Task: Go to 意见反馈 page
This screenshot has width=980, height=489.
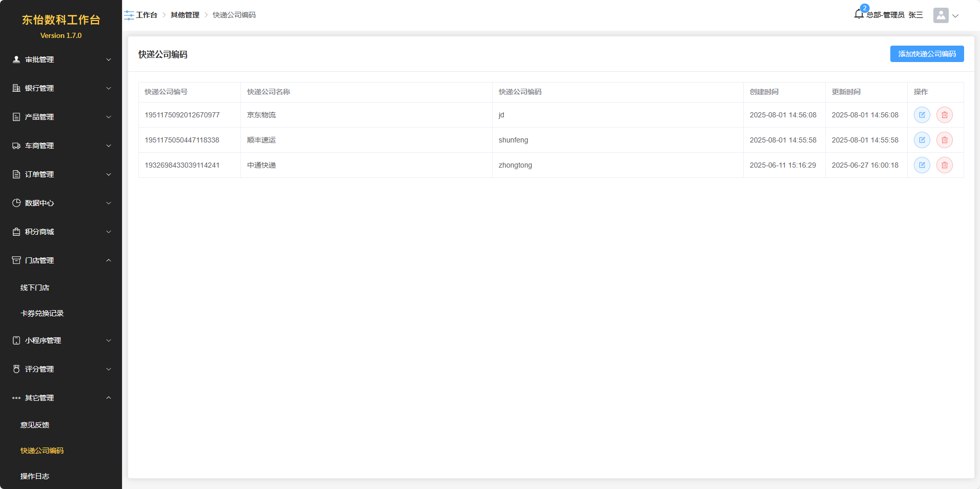Action: click(x=35, y=425)
